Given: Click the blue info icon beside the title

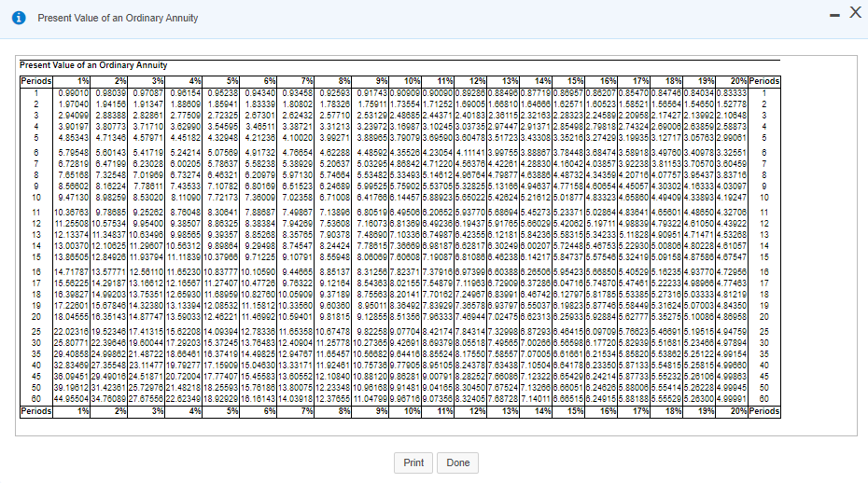Looking at the screenshot, I should point(19,18).
